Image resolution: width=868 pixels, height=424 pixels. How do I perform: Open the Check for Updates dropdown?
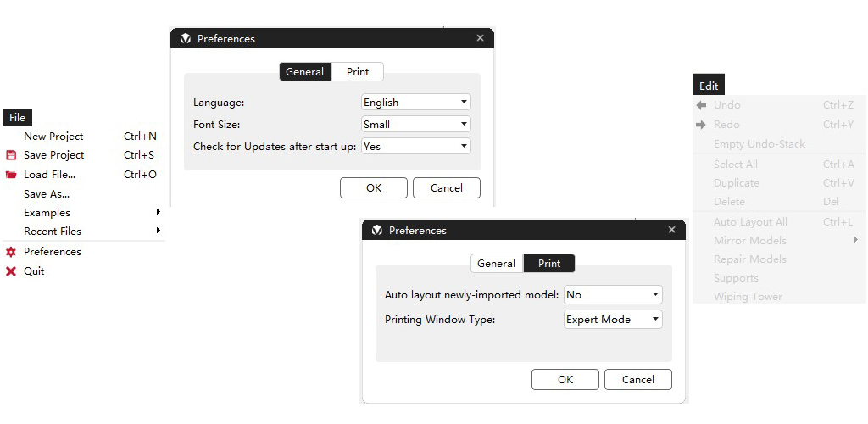coord(415,146)
